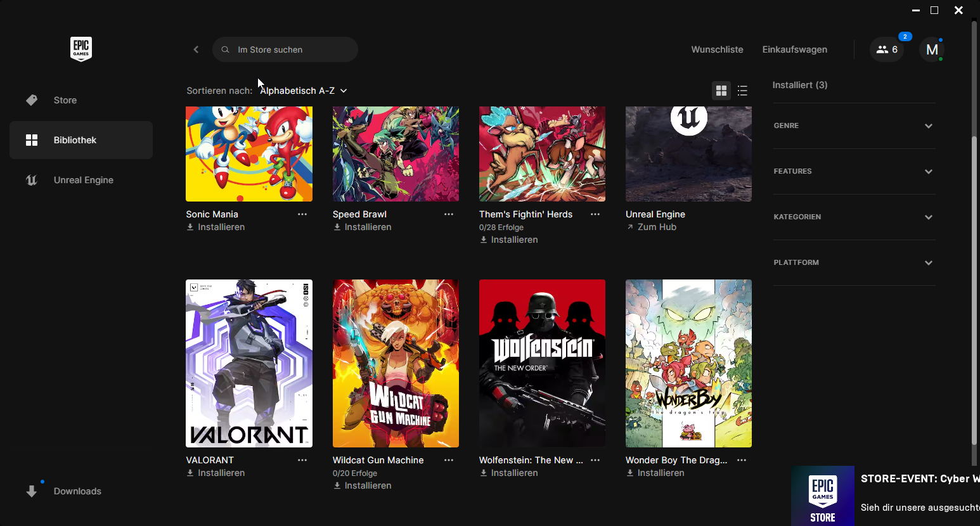Open the Store section in sidebar
Image resolution: width=980 pixels, height=526 pixels.
[65, 100]
